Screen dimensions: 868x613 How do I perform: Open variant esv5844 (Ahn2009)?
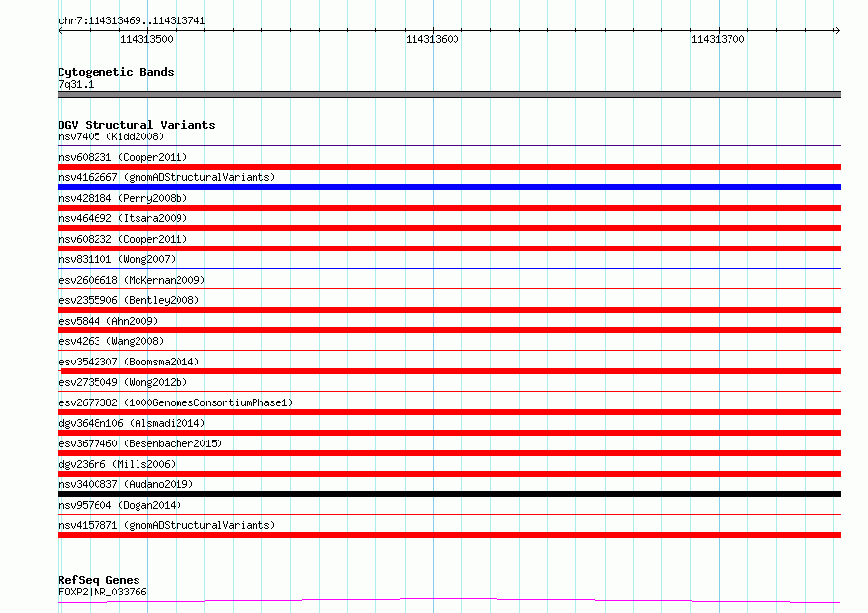108,321
